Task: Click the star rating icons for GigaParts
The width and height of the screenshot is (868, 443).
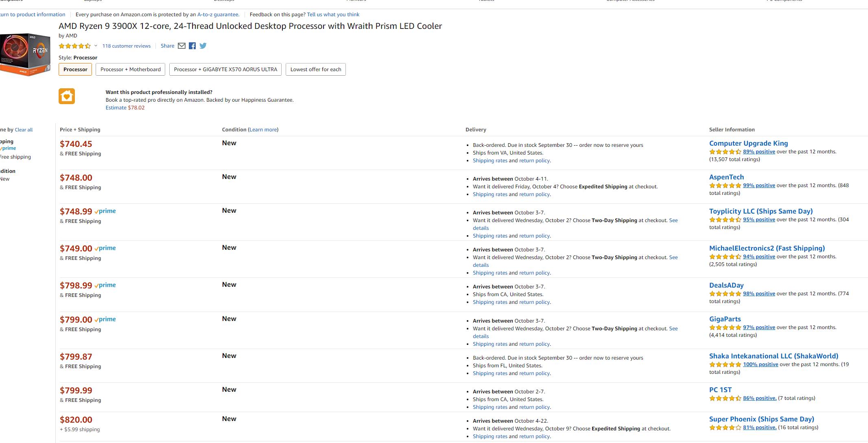Action: point(725,327)
